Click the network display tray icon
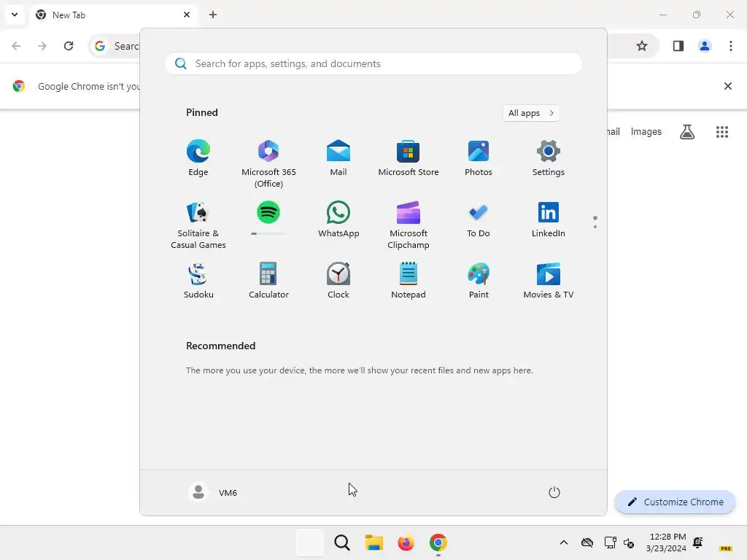 [x=611, y=542]
